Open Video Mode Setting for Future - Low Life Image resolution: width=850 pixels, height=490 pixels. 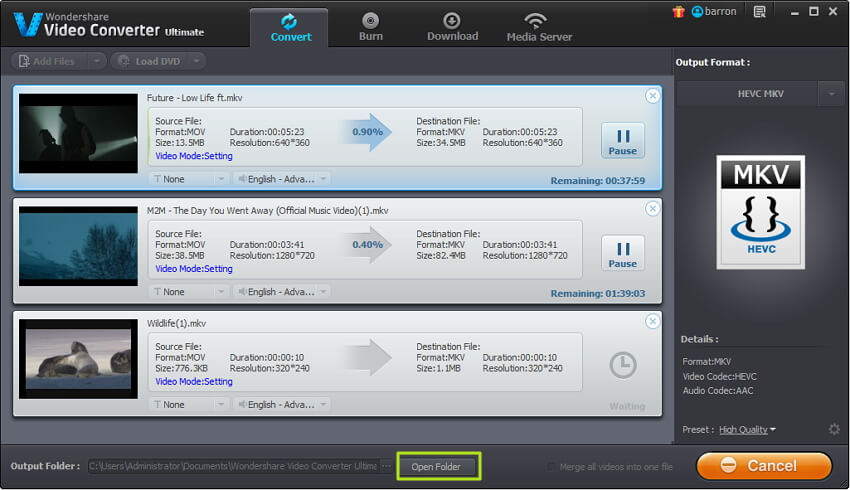(194, 156)
